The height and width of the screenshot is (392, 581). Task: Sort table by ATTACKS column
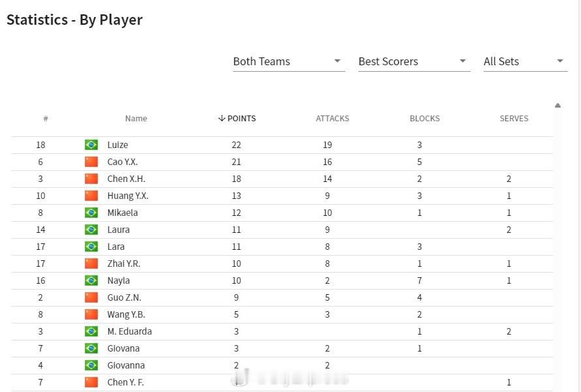point(332,119)
